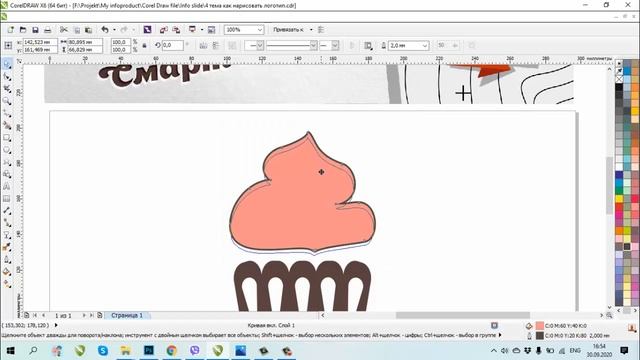Select the Artistic Media tool
The width and height of the screenshot is (640, 360).
pyautogui.click(x=7, y=126)
